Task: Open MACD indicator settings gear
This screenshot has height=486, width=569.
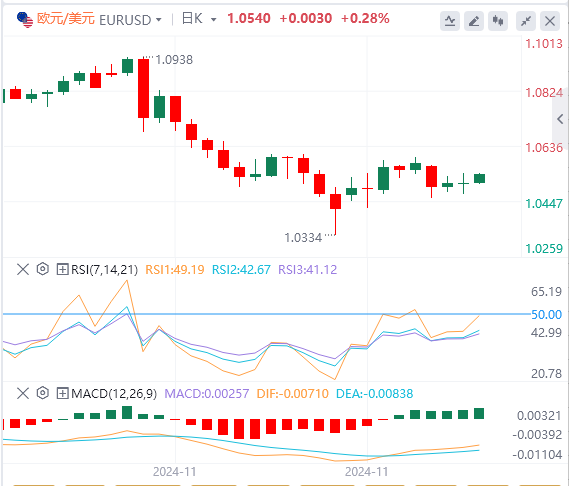Action: click(42, 393)
